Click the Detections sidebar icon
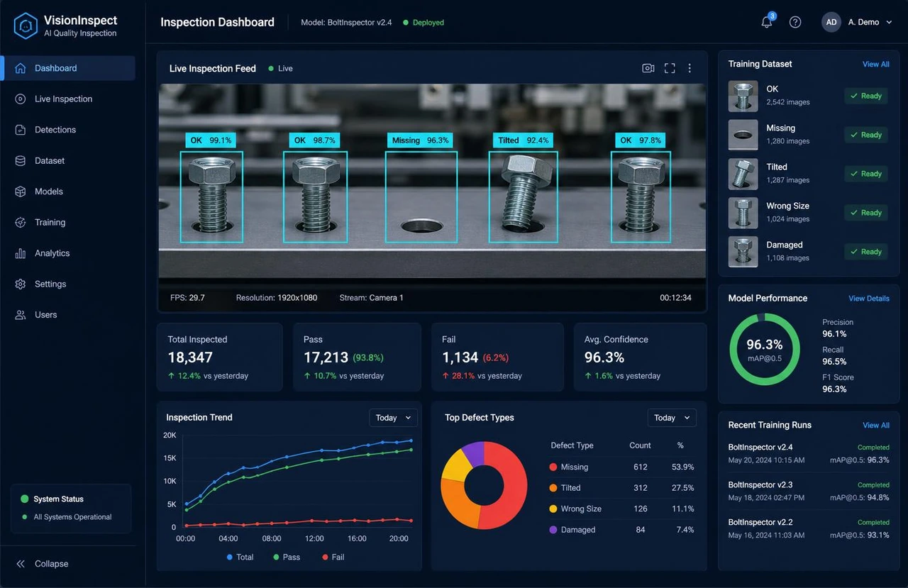908x588 pixels. pos(21,130)
